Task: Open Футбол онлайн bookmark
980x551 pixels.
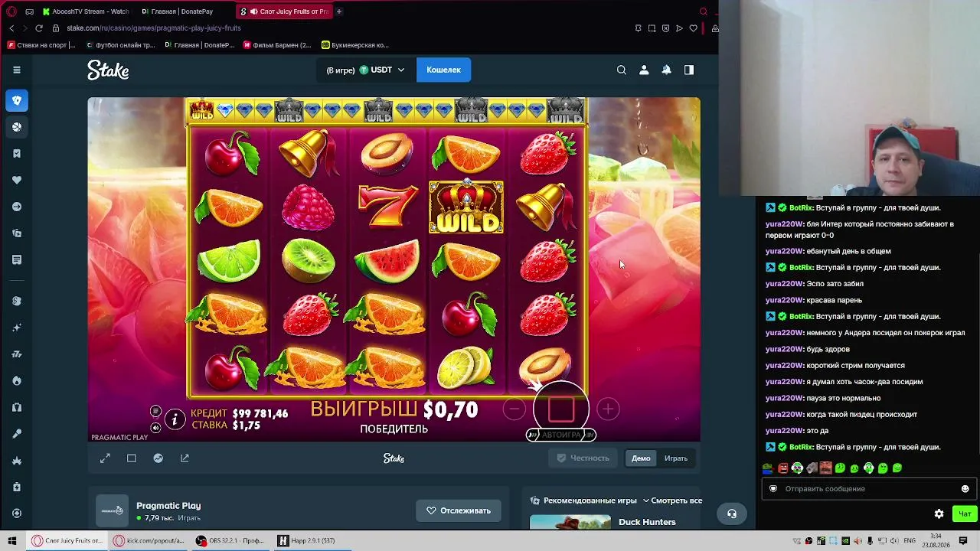Action: pyautogui.click(x=119, y=45)
